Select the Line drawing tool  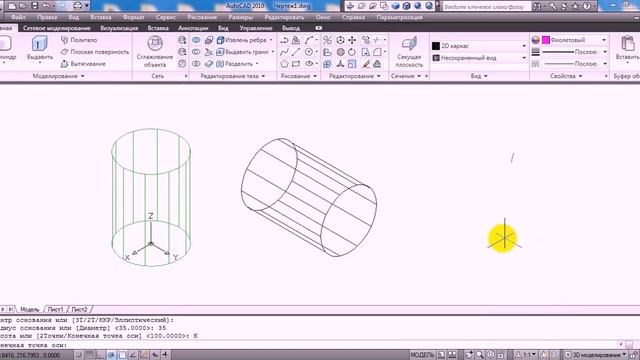coord(296,52)
